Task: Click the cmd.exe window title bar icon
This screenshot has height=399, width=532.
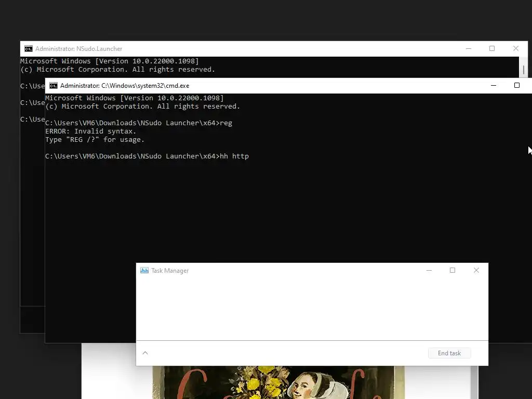Action: [x=54, y=86]
